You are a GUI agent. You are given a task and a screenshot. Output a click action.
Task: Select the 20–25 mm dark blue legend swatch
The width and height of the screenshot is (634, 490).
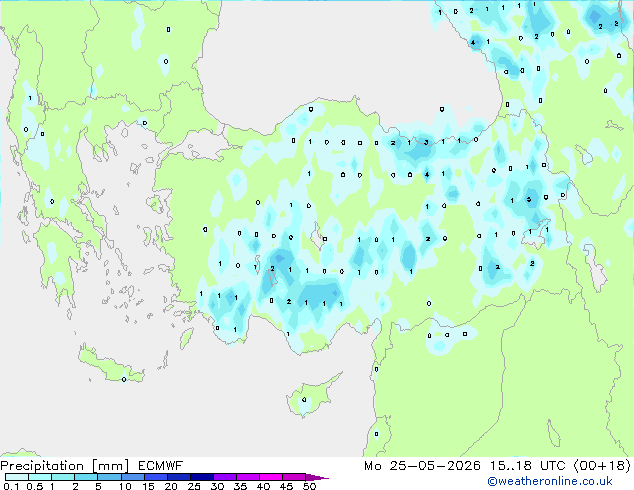pyautogui.click(x=179, y=477)
